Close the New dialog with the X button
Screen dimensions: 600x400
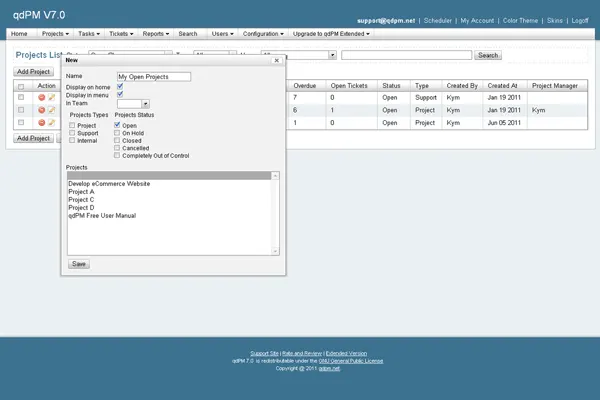(x=277, y=61)
